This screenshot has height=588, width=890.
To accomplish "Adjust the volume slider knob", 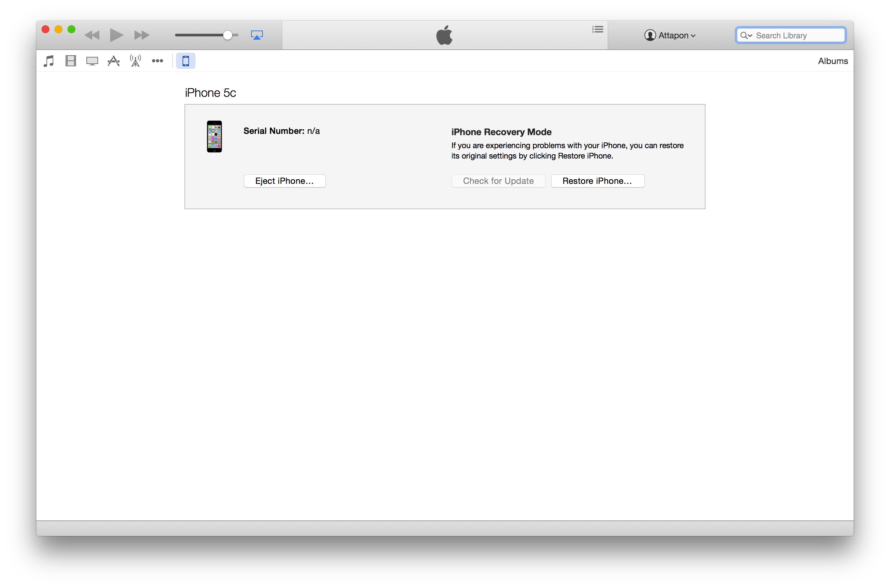I will tap(228, 35).
